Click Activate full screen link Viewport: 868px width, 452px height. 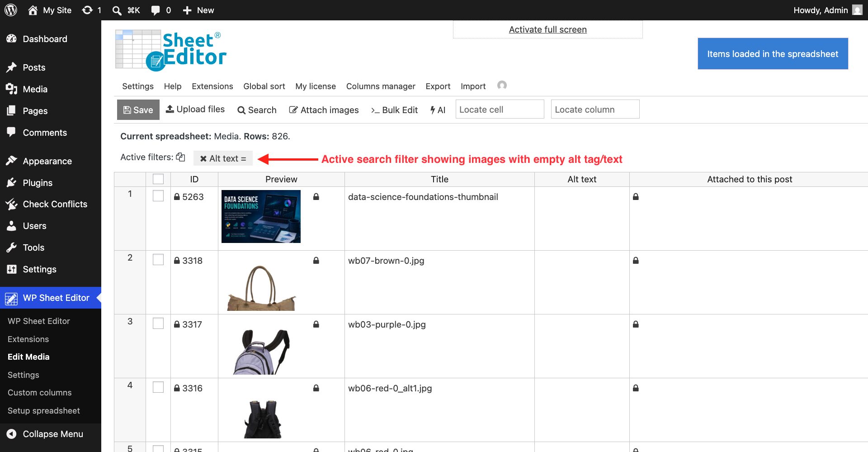click(548, 29)
